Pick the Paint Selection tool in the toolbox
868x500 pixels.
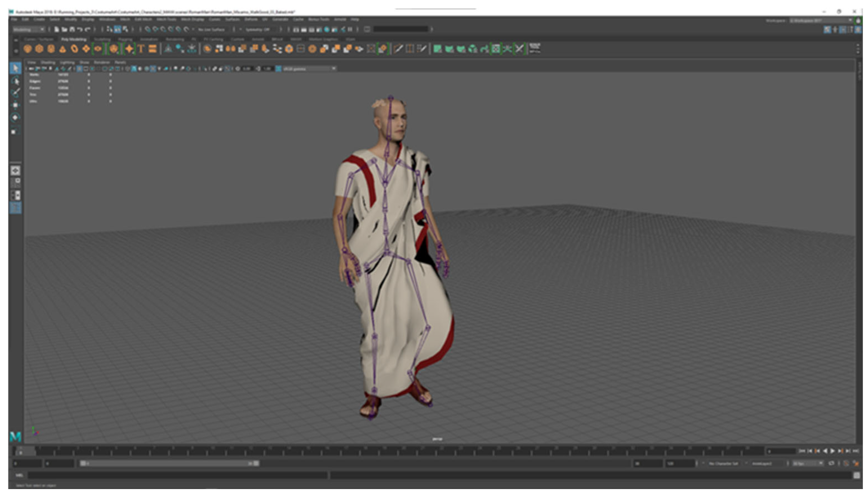point(15,93)
